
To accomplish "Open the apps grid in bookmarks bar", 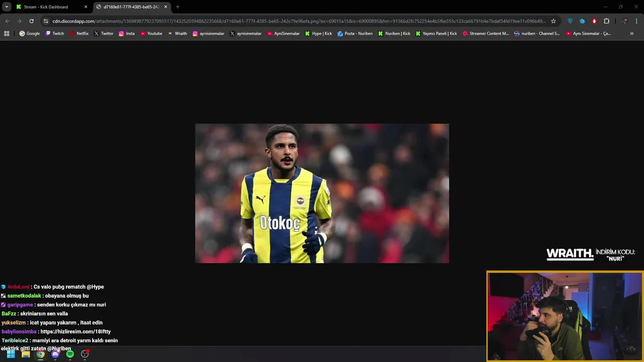I will 7,34.
